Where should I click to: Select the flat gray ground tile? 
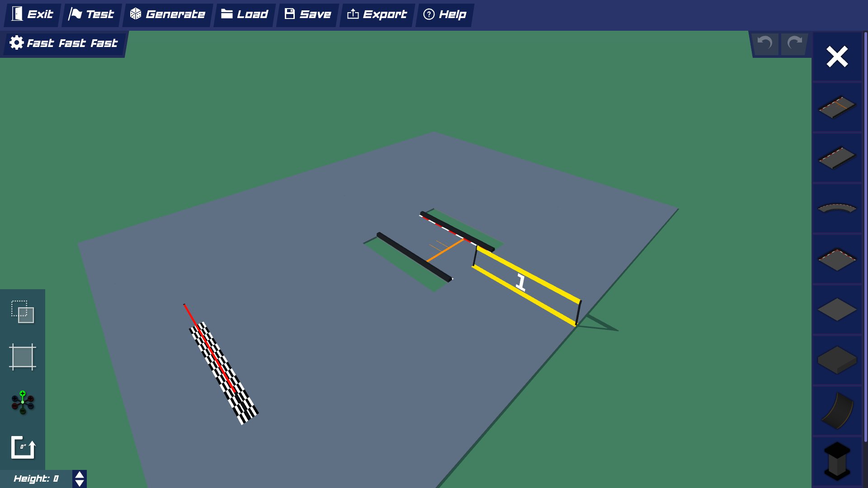tap(837, 310)
